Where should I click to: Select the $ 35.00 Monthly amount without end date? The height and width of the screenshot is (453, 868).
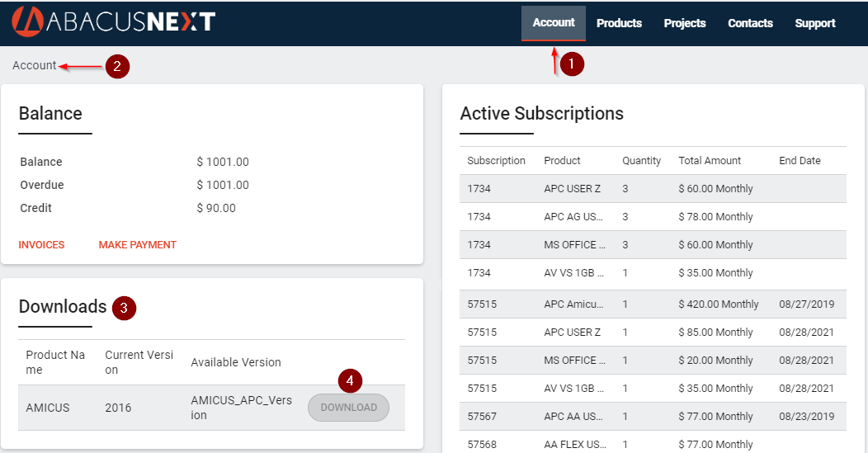tap(715, 273)
